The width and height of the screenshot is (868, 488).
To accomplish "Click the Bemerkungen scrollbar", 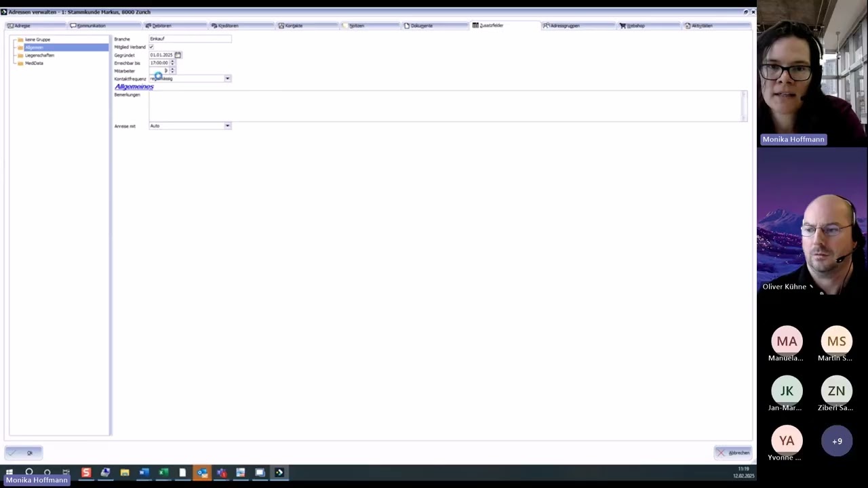I will pyautogui.click(x=744, y=106).
